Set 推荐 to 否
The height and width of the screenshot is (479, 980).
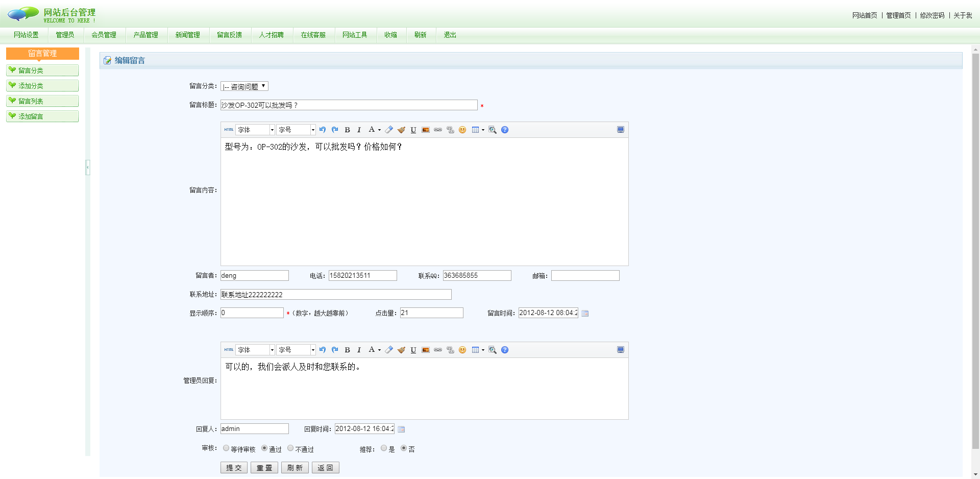[x=404, y=448]
